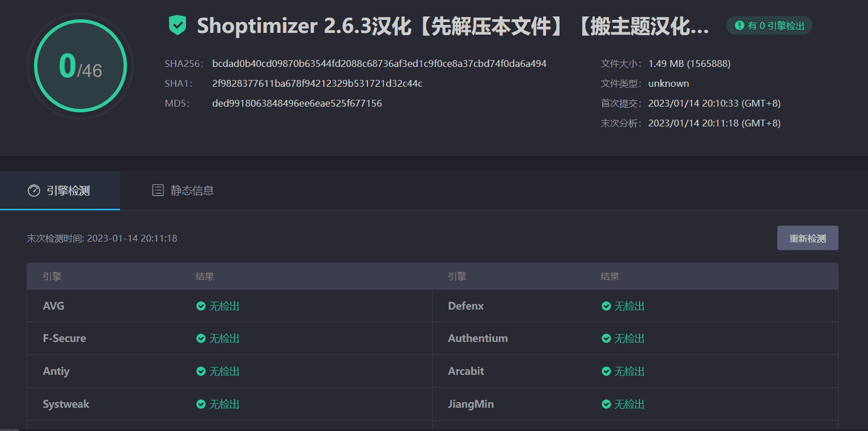Click the gauge icon on 引擎检测 tab
Screen dimensions: 868x431
click(34, 191)
